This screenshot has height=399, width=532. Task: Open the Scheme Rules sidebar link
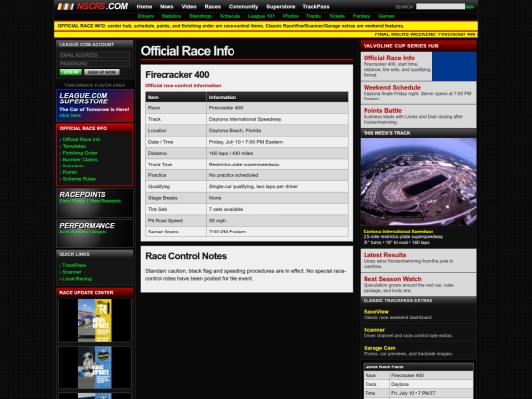point(79,179)
